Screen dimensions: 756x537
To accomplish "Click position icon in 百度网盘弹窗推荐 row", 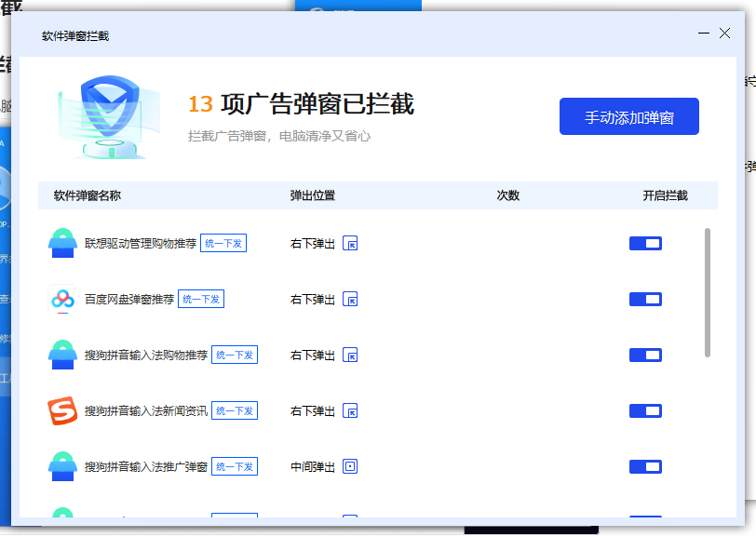I will (350, 300).
